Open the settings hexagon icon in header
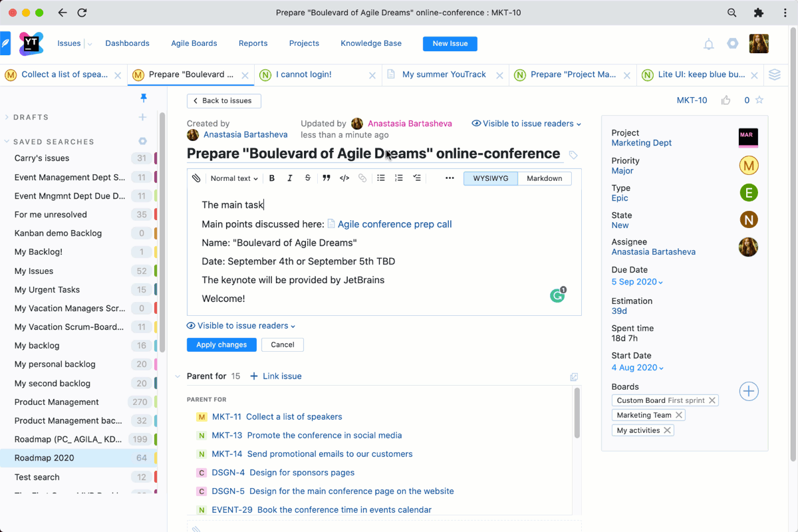798x532 pixels. click(x=732, y=43)
